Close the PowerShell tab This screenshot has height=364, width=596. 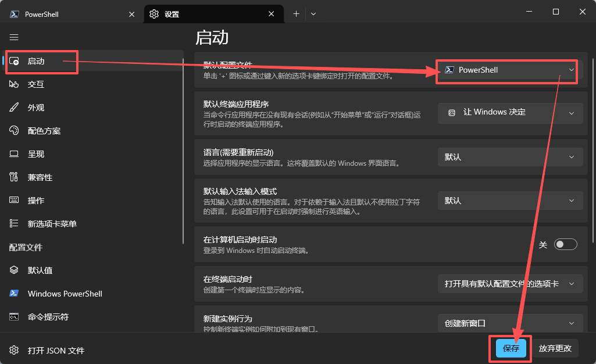pos(131,14)
